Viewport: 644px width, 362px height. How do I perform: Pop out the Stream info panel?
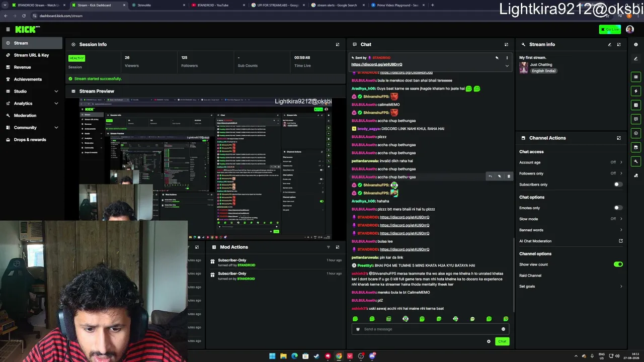[x=619, y=44]
